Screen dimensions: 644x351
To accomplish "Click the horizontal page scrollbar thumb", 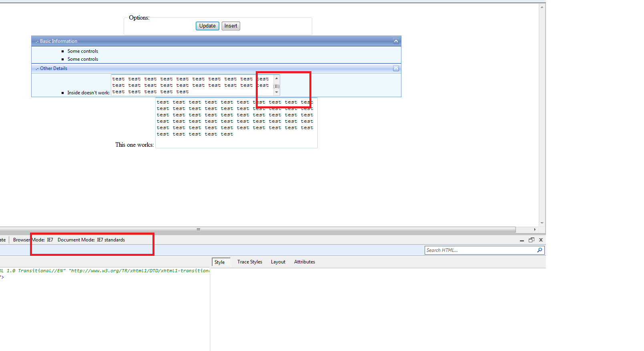I will [x=258, y=229].
